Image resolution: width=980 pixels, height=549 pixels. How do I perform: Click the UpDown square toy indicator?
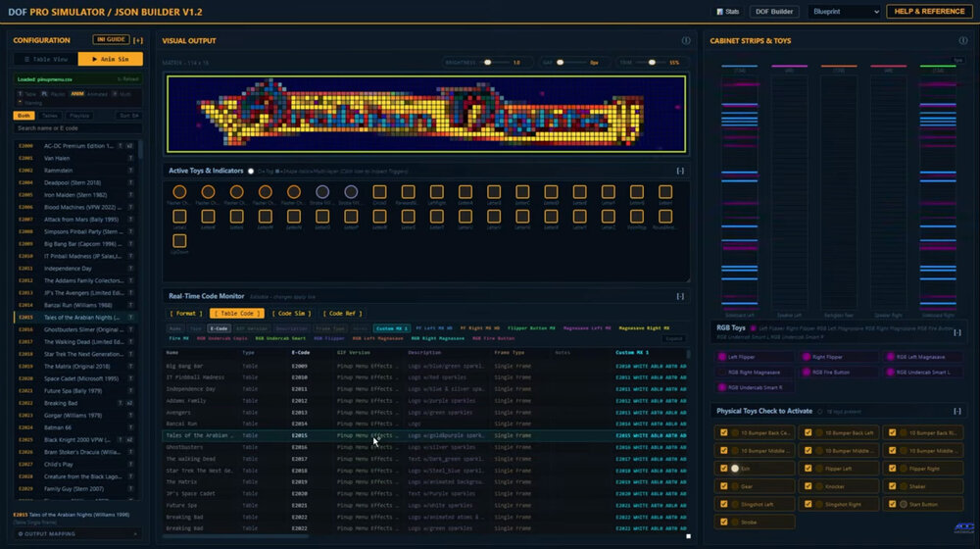(179, 241)
